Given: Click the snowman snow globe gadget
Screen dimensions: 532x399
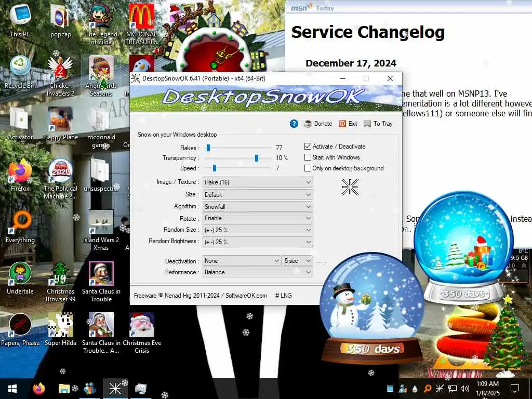Looking at the screenshot, I should click(372, 307).
